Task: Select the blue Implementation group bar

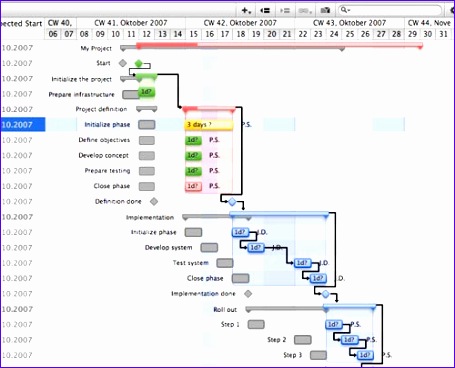Action: pyautogui.click(x=279, y=215)
